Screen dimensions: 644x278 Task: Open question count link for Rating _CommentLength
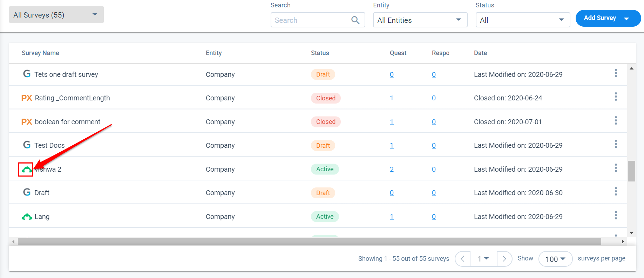coord(392,98)
